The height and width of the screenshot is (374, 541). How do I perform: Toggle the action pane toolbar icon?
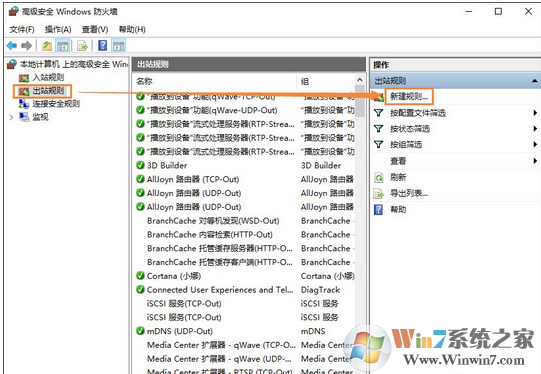pos(118,46)
